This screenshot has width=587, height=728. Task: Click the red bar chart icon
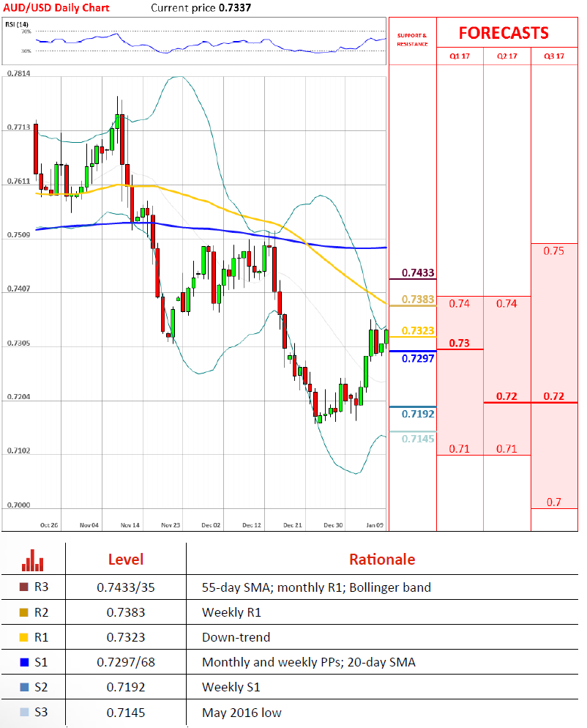tap(32, 560)
